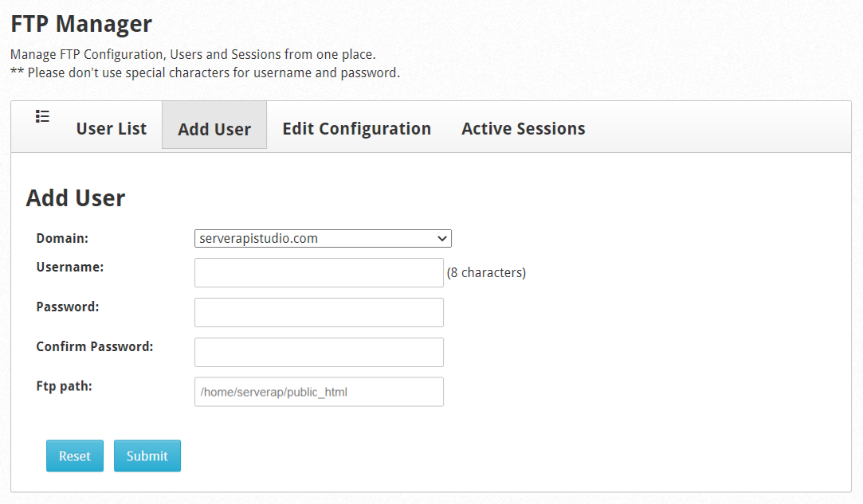Click the FTP Manager page heading
Screen dimensions: 863x504
click(81, 24)
